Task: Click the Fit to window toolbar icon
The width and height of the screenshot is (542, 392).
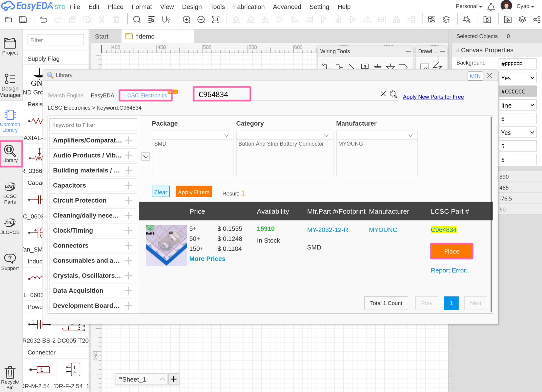Action: click(x=215, y=19)
